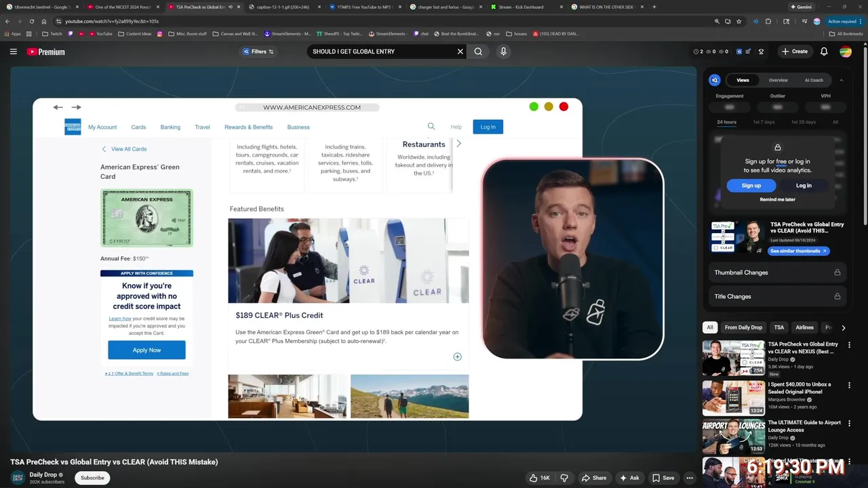Bookmark this page with the star
This screenshot has width=868, height=488.
pyautogui.click(x=738, y=21)
